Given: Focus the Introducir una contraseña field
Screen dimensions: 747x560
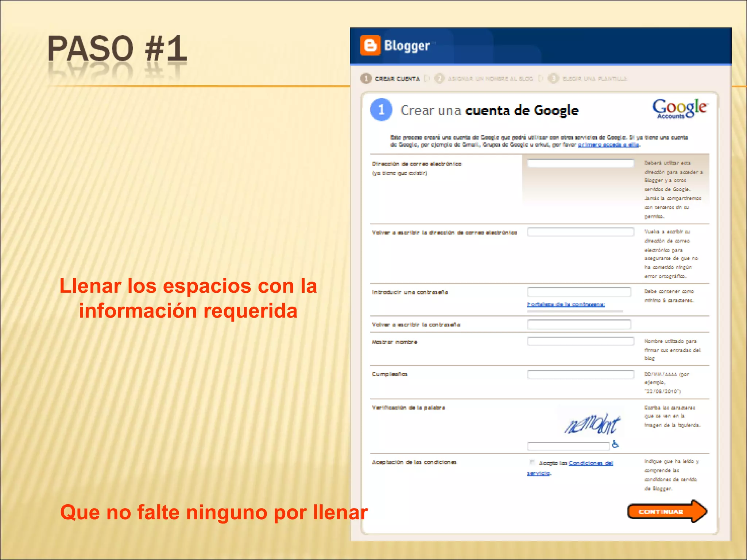Looking at the screenshot, I should [579, 292].
